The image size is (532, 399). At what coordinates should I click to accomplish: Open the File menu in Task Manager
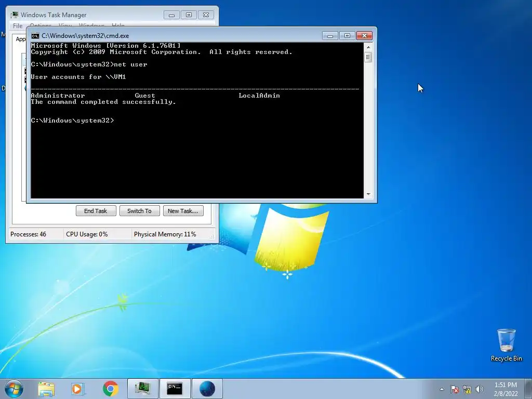[18, 25]
